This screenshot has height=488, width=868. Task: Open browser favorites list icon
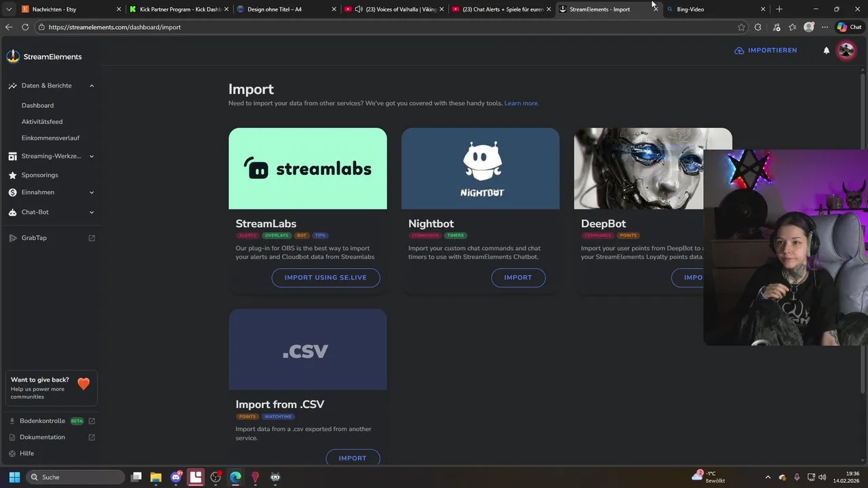coord(793,27)
